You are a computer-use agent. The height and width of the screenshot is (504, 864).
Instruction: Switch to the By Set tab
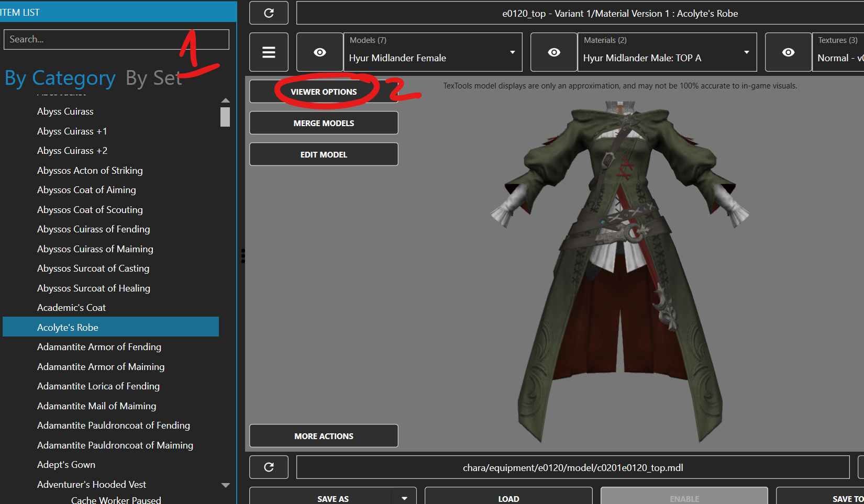click(153, 78)
